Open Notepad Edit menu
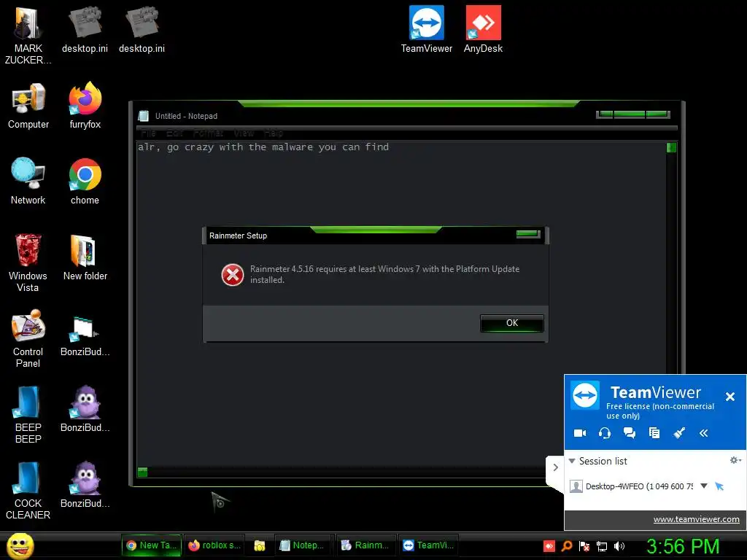This screenshot has width=747, height=560. click(174, 133)
